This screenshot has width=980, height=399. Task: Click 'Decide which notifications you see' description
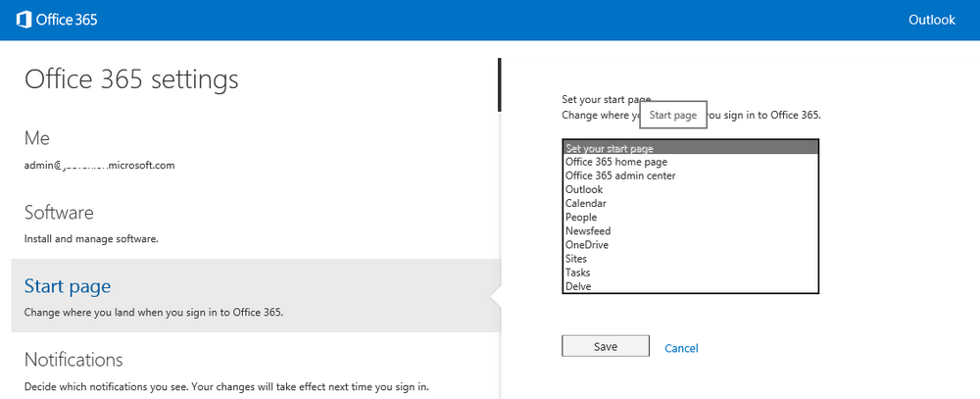[x=226, y=386]
